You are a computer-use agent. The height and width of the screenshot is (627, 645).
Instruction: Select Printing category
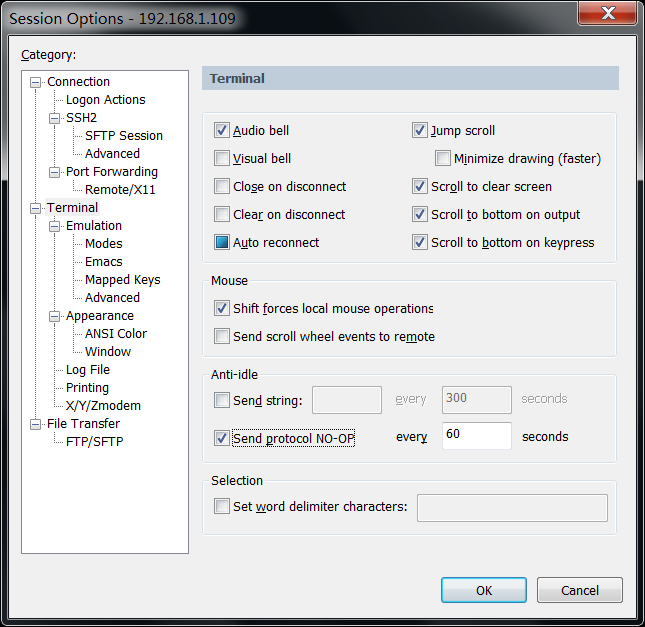click(x=87, y=388)
